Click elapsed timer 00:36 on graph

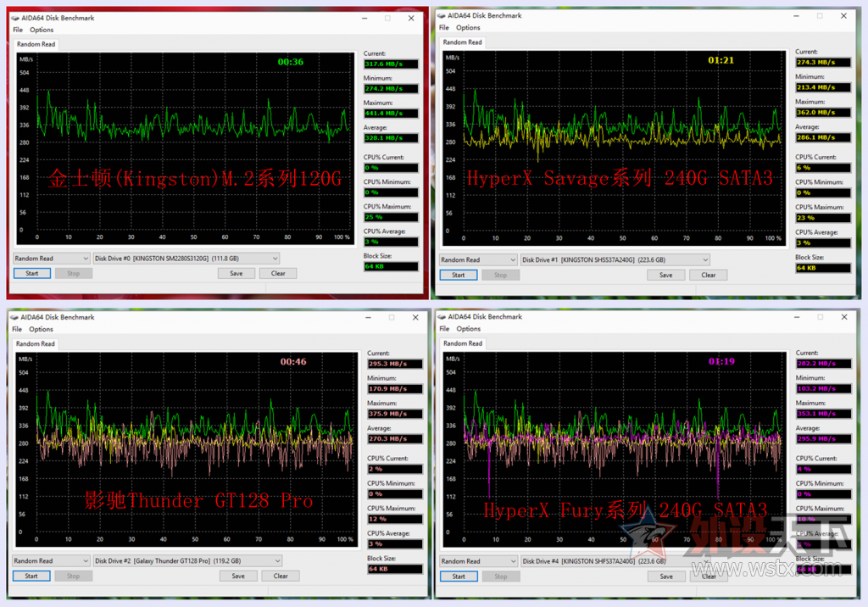point(291,62)
